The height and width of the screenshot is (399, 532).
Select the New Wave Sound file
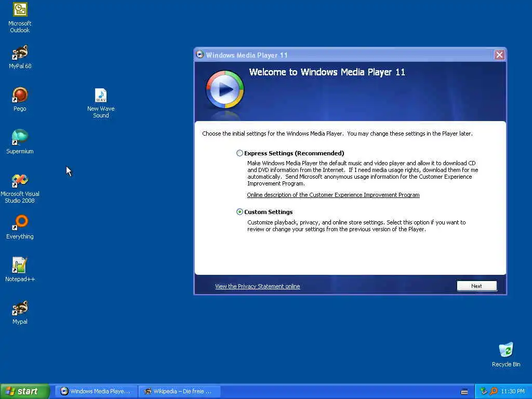click(x=101, y=103)
